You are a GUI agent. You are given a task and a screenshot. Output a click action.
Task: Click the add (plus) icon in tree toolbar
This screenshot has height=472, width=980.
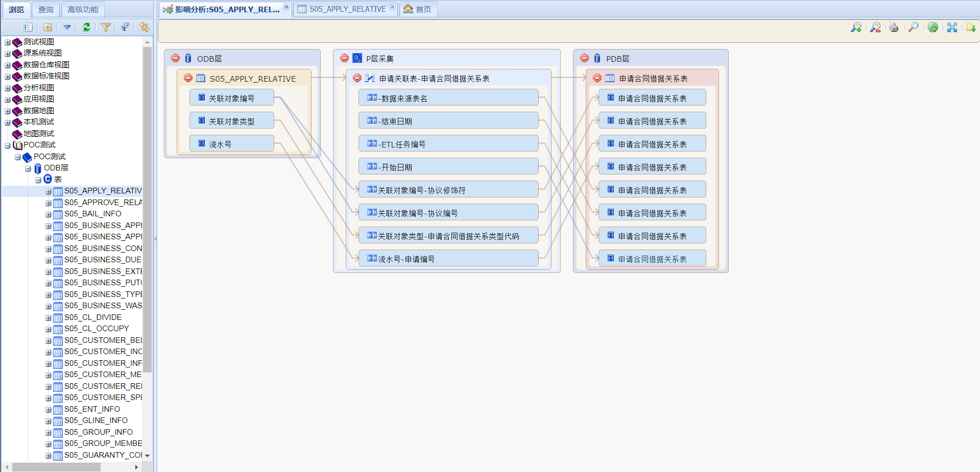coord(47,27)
